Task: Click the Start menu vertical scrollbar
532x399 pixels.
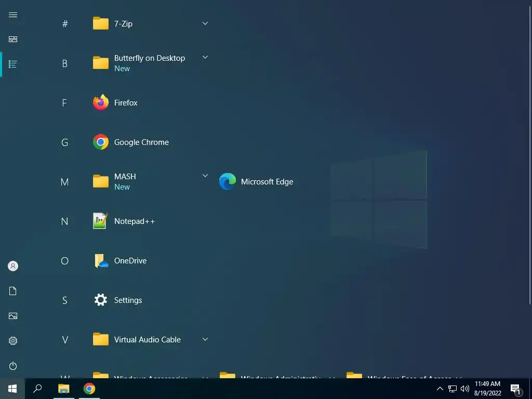Action: 529,155
